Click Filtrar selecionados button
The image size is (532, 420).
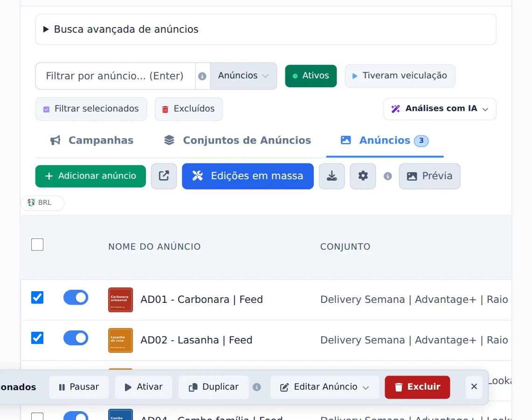[91, 109]
